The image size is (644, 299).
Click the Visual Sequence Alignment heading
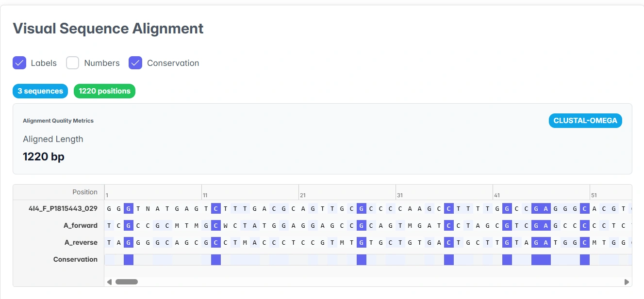[108, 29]
